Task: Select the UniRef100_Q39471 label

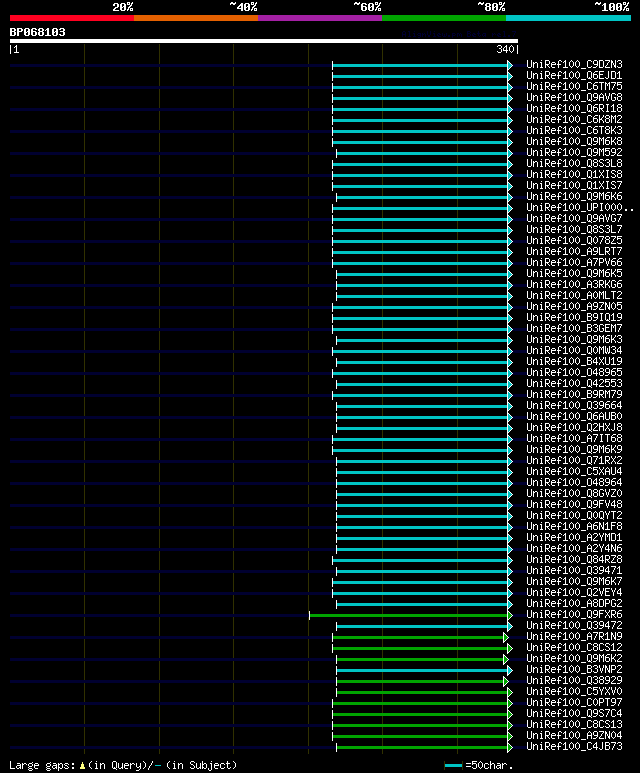Action: click(574, 570)
